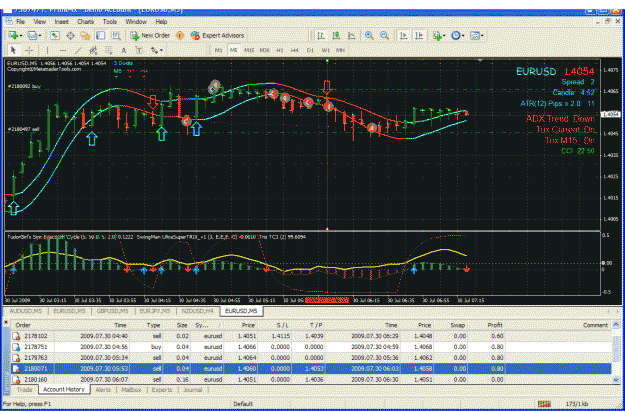Close the Terminal panel with its x
Viewport: 625px width, 411px height.
(6, 323)
